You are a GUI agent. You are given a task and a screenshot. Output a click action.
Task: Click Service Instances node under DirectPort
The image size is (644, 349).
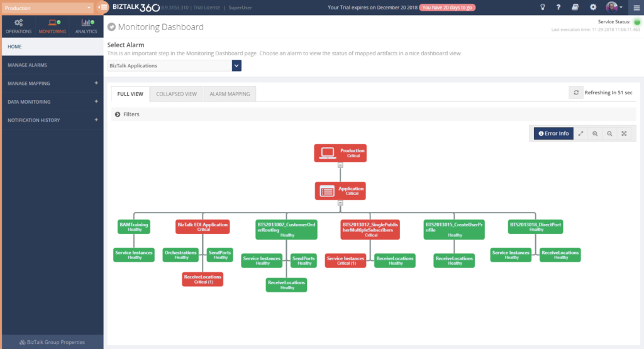click(511, 255)
